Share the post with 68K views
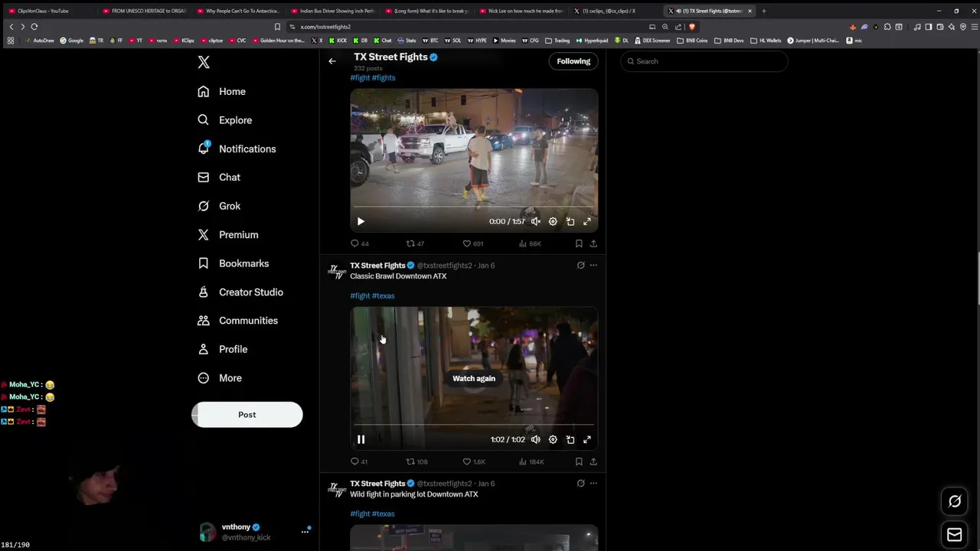 pyautogui.click(x=593, y=243)
